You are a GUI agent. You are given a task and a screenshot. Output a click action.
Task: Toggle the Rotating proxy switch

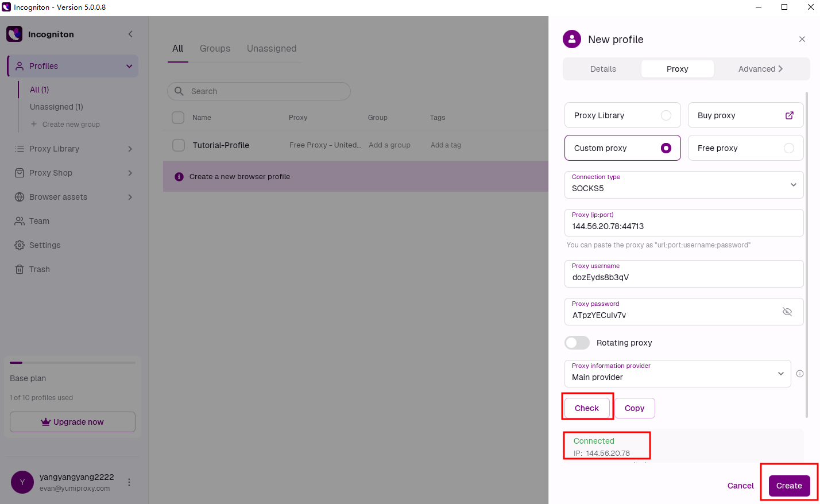click(x=577, y=343)
